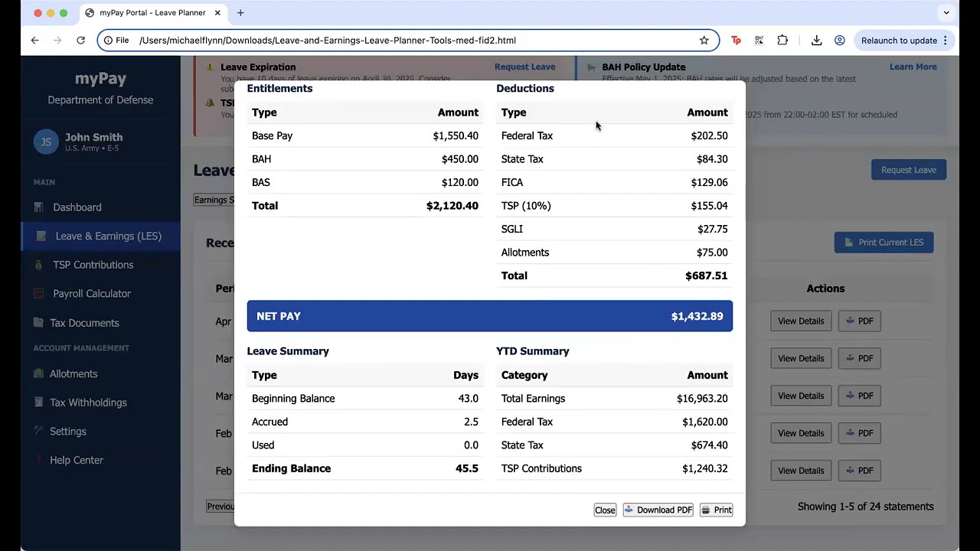Click the TSP Contributions sidebar icon
This screenshot has height=551, width=980.
pyautogui.click(x=38, y=265)
